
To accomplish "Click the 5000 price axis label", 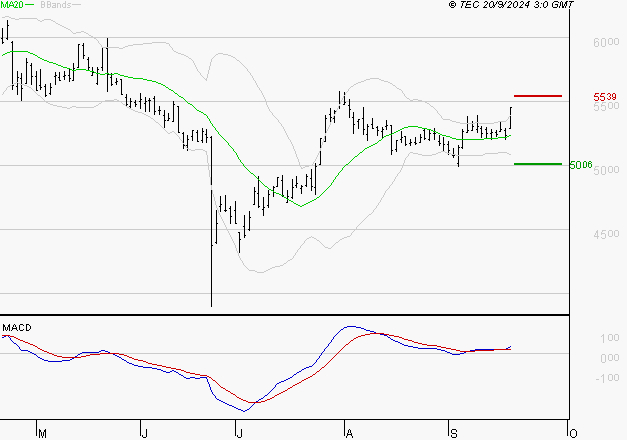I will pyautogui.click(x=606, y=170).
